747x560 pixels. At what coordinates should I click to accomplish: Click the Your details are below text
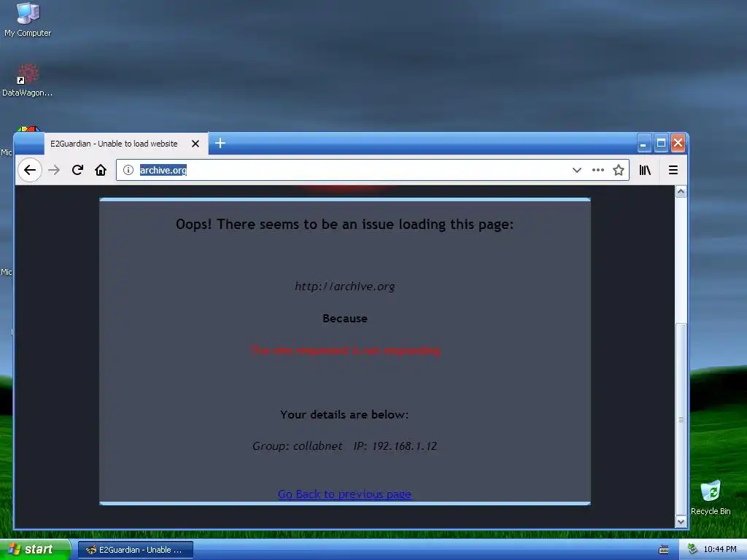coord(344,414)
